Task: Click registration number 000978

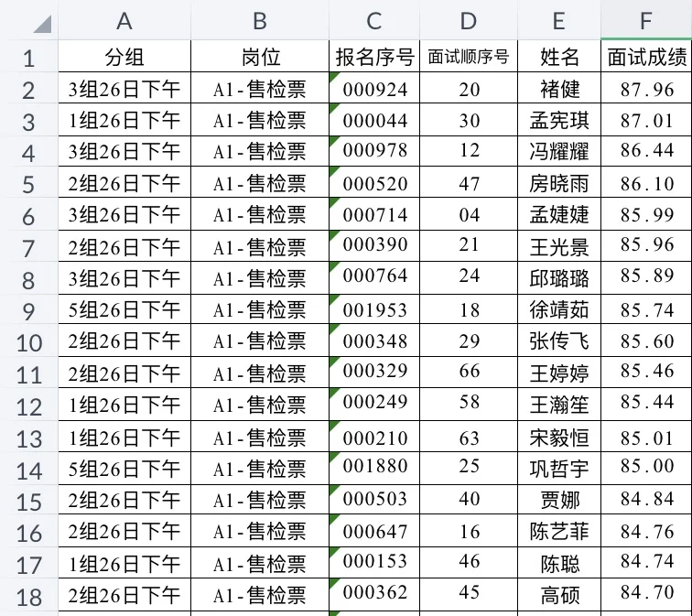Action: (374, 151)
